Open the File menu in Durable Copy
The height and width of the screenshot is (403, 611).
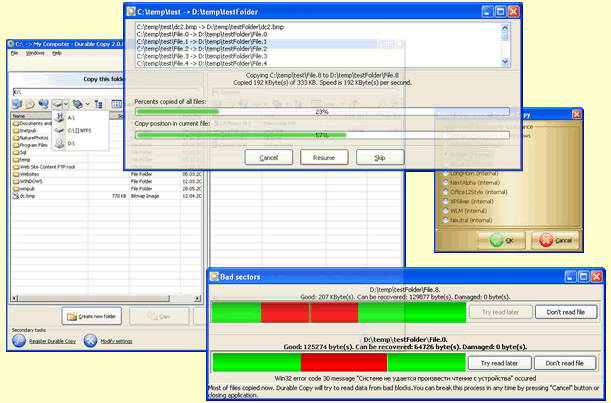(14, 53)
